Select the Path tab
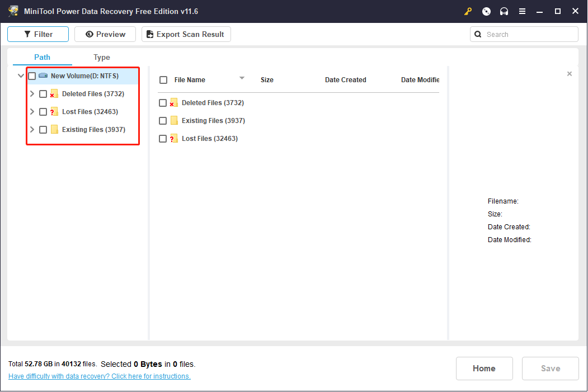Image resolution: width=588 pixels, height=392 pixels. [42, 57]
